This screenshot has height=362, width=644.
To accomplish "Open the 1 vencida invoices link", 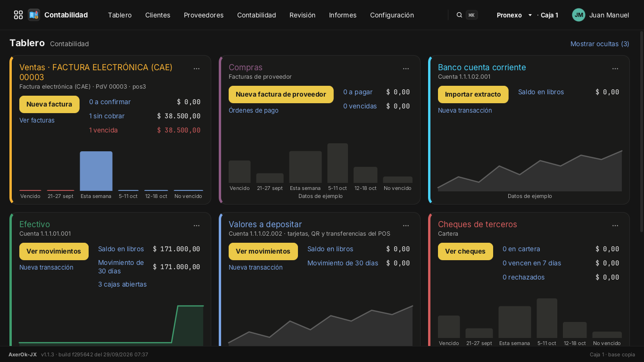I will pyautogui.click(x=103, y=130).
